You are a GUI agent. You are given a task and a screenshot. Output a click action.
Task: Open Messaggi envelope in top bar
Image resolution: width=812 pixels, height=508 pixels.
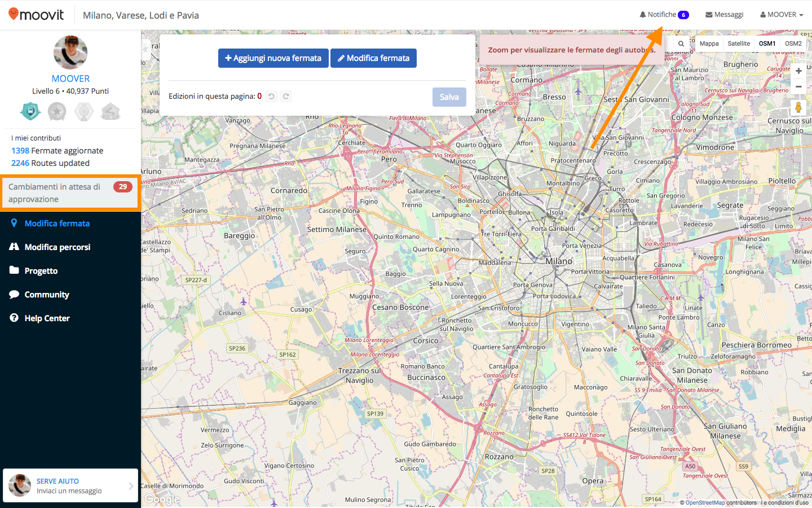pos(724,15)
